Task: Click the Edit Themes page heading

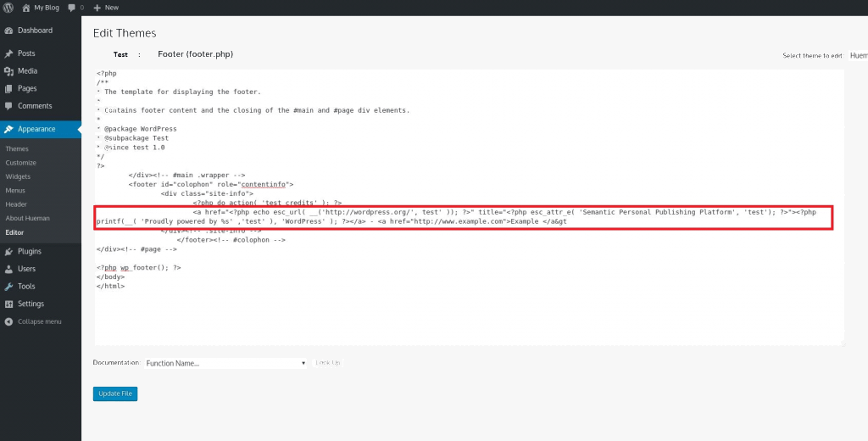Action: tap(125, 33)
